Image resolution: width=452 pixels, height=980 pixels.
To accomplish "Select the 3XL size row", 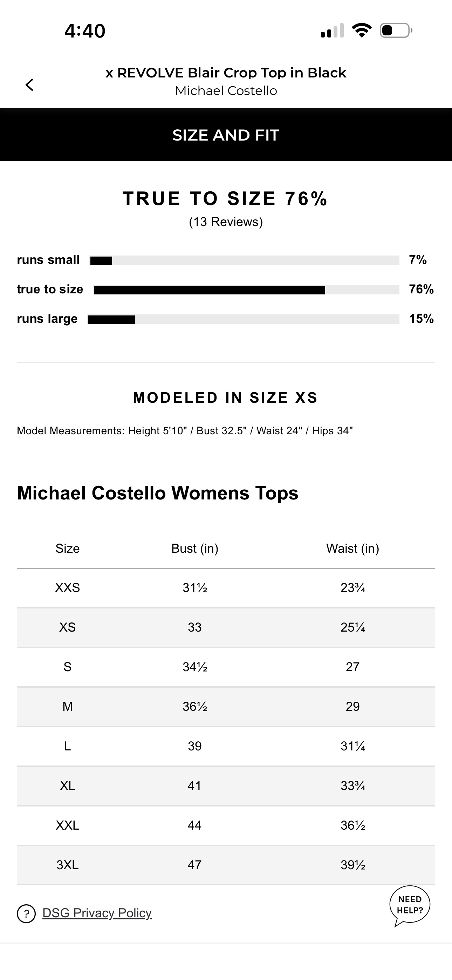I will coord(226,865).
